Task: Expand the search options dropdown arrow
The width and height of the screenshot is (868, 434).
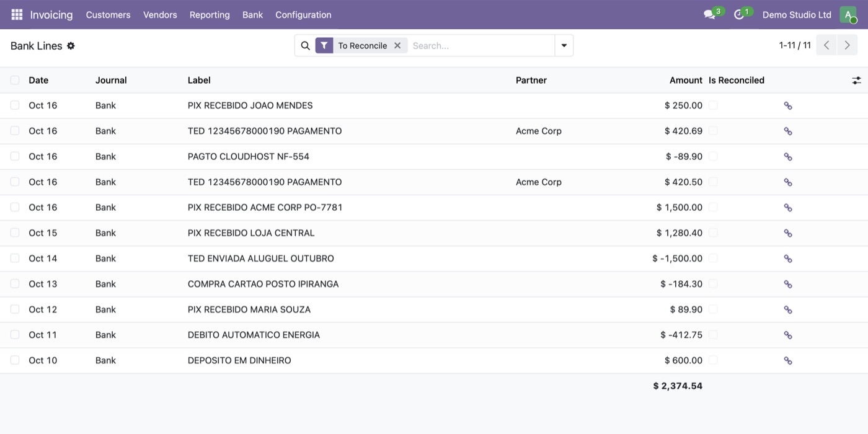Action: click(564, 45)
